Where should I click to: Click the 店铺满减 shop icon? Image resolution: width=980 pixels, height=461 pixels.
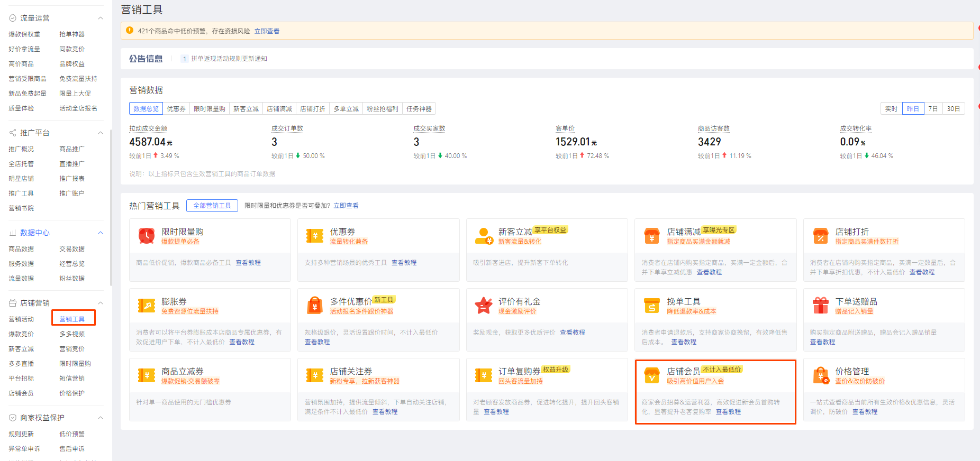pyautogui.click(x=652, y=236)
